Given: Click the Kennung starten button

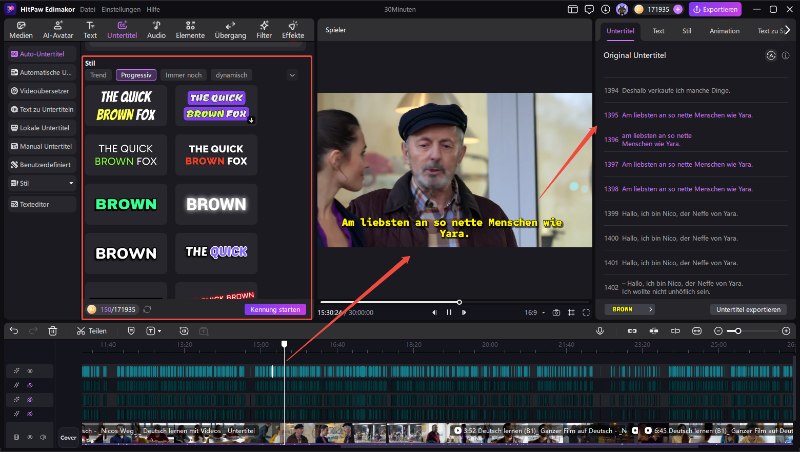Looking at the screenshot, I should pos(275,309).
